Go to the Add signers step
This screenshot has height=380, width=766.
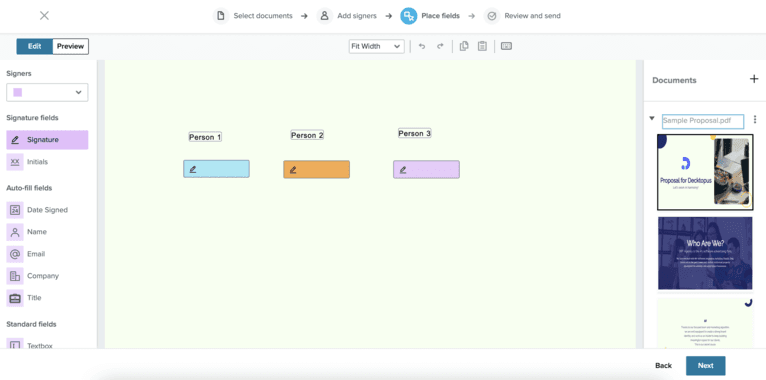357,16
